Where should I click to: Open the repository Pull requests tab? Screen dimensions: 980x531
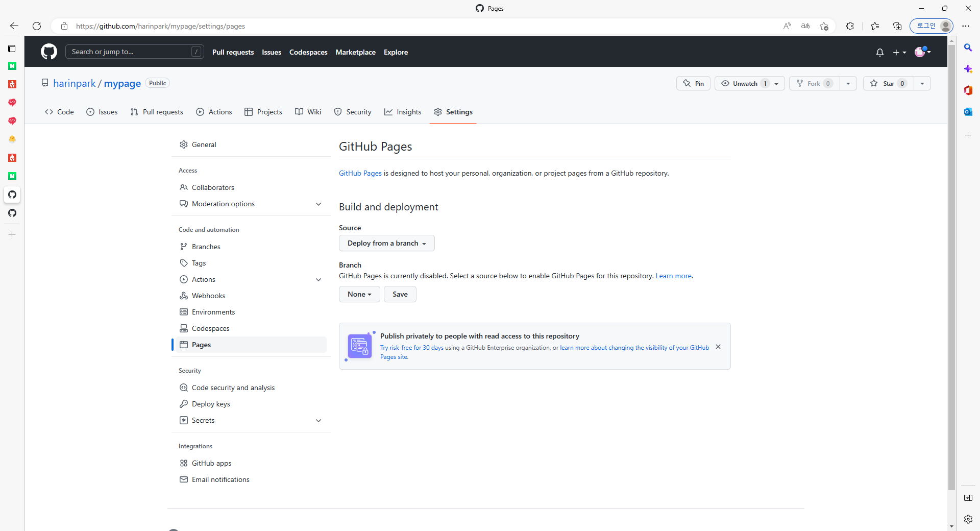[157, 112]
